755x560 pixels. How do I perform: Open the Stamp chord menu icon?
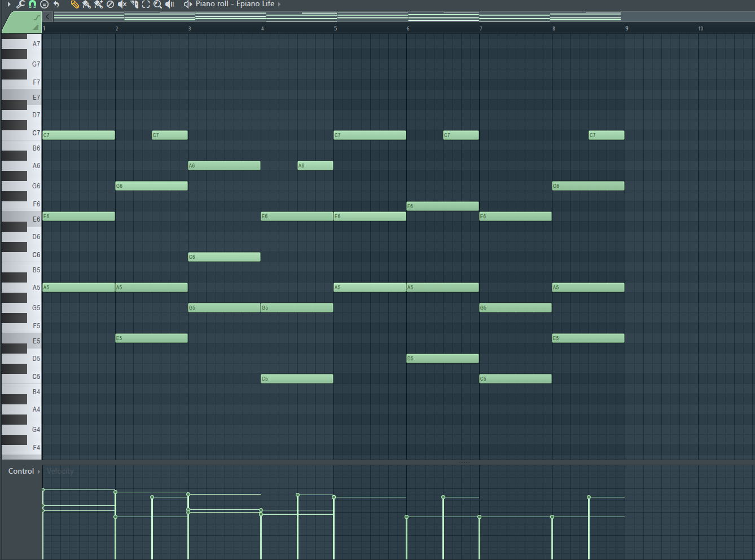pyautogui.click(x=44, y=4)
